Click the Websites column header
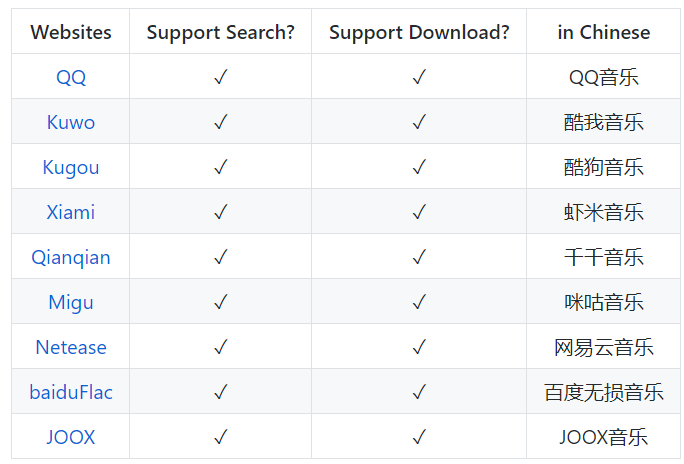 point(71,32)
